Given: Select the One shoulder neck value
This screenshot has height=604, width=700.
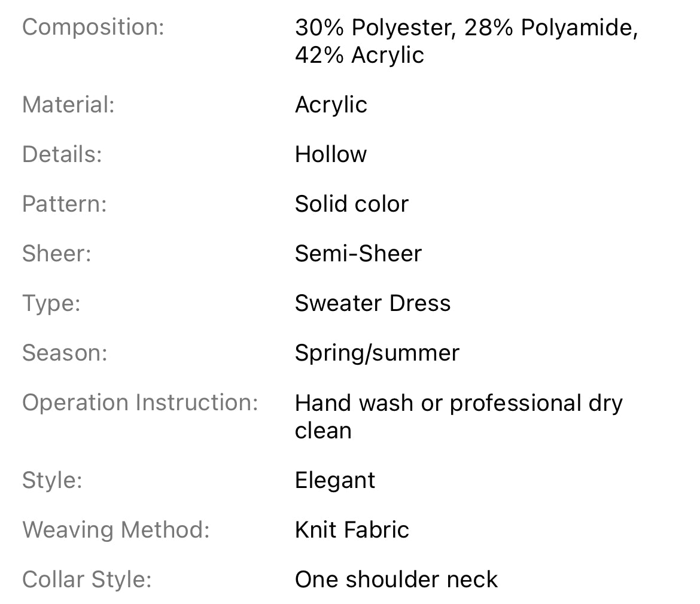Looking at the screenshot, I should coord(396,579).
